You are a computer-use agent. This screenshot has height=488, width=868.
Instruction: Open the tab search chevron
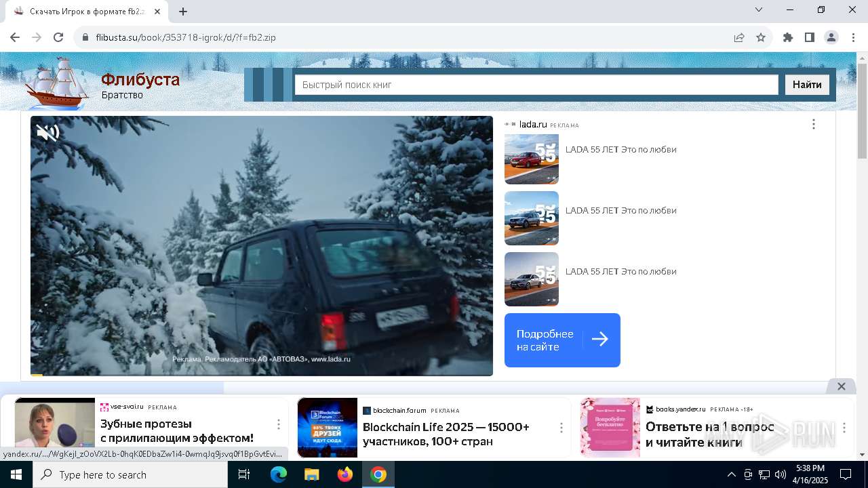click(759, 9)
